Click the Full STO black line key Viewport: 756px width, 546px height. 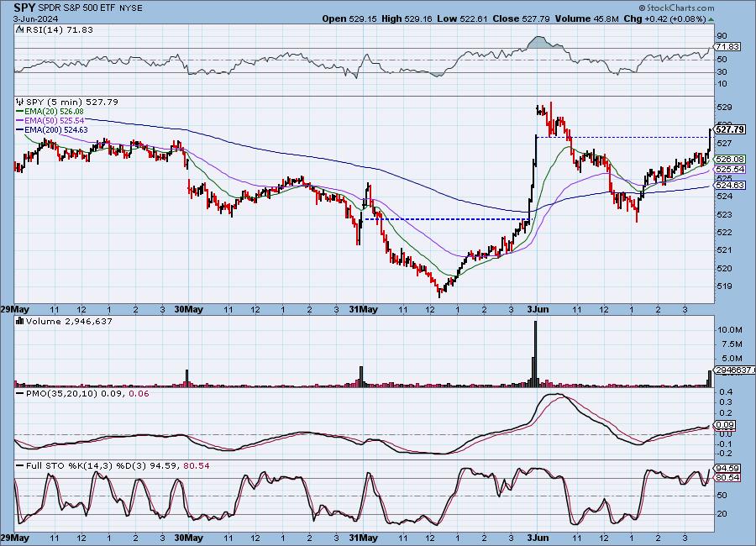click(x=20, y=466)
